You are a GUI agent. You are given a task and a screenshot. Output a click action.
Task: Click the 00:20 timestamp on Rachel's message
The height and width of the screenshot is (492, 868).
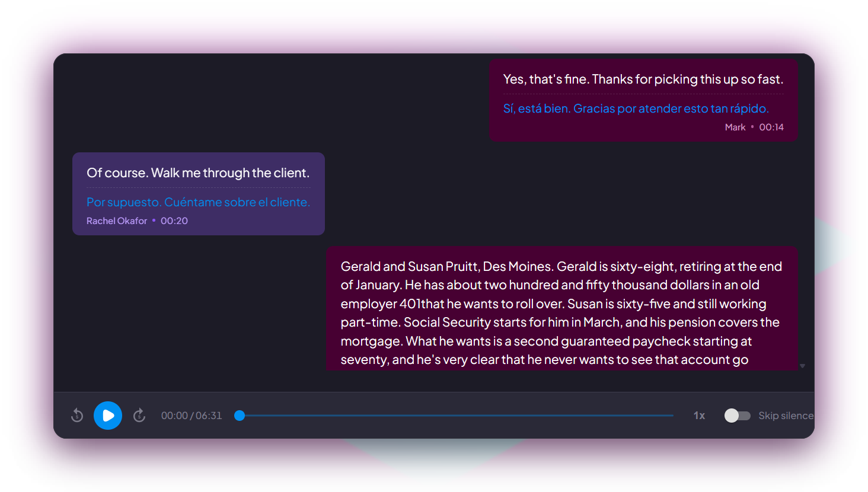tap(174, 221)
